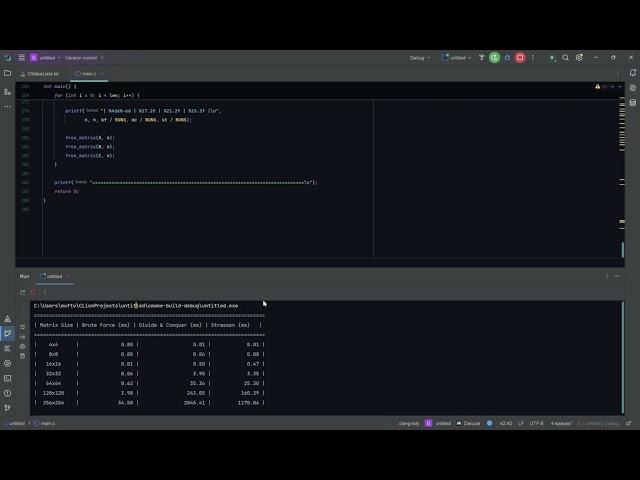
Task: Open the Project folder tool window
Action: point(7,73)
